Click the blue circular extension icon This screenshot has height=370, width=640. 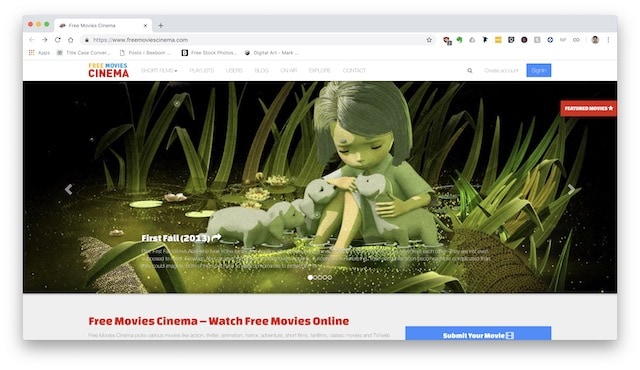[x=550, y=40]
